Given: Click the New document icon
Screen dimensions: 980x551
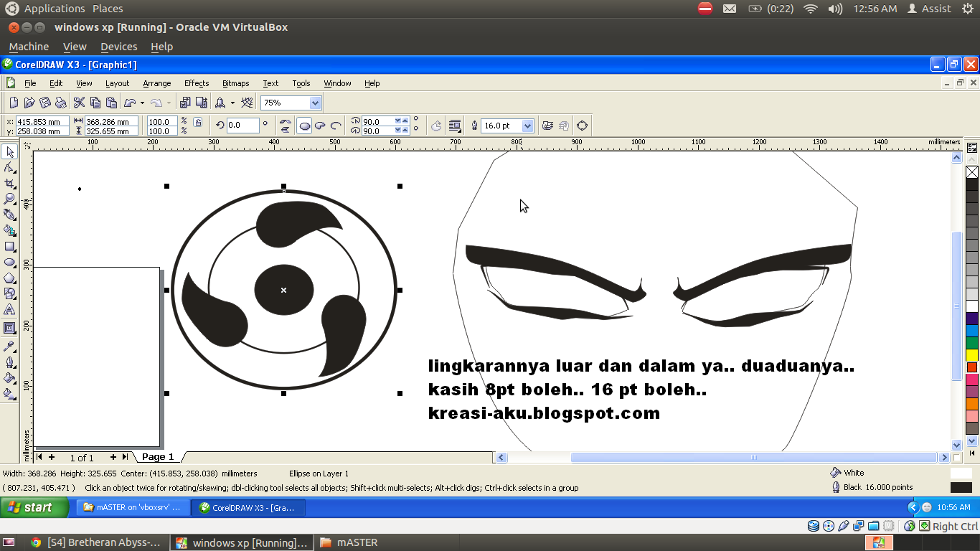Looking at the screenshot, I should (14, 103).
